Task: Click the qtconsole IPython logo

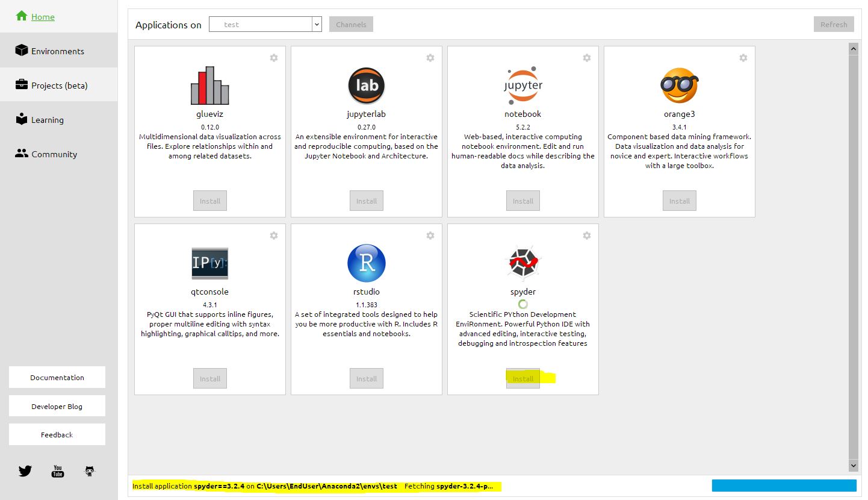Action: [210, 263]
